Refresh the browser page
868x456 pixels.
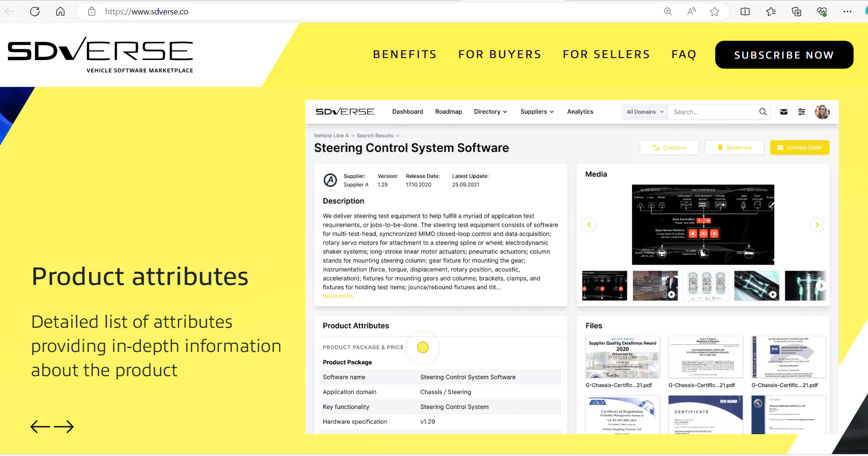click(35, 12)
